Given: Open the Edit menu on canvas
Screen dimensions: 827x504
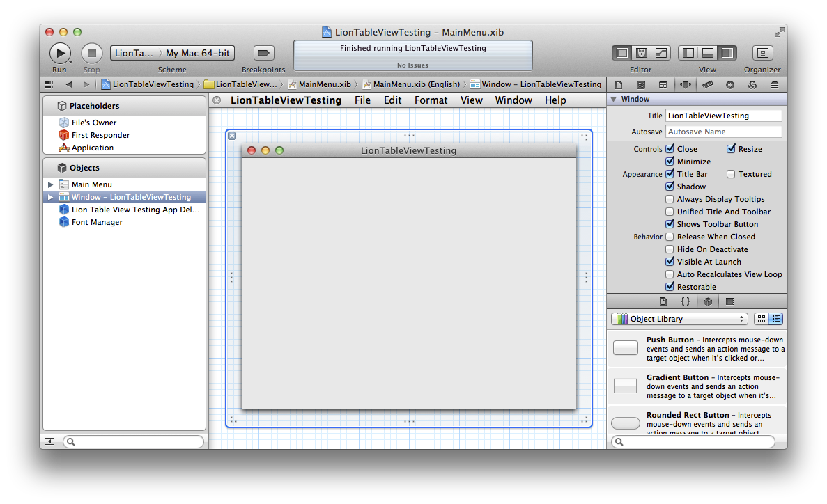Looking at the screenshot, I should tap(392, 100).
